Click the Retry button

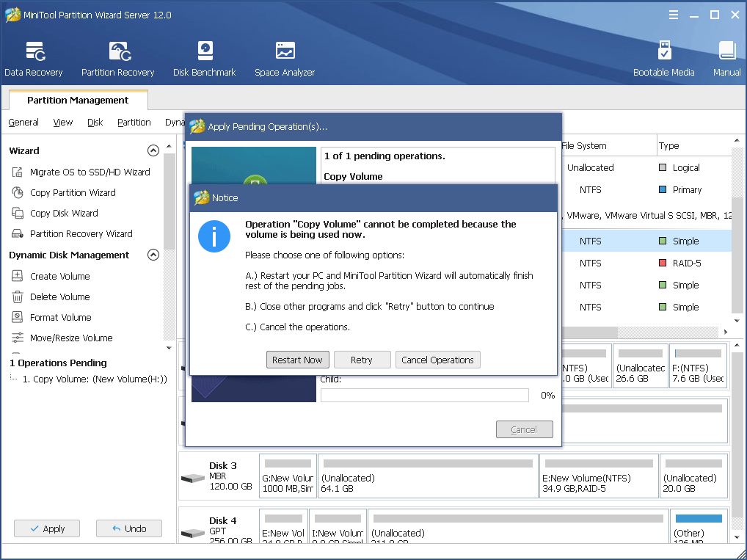[362, 360]
